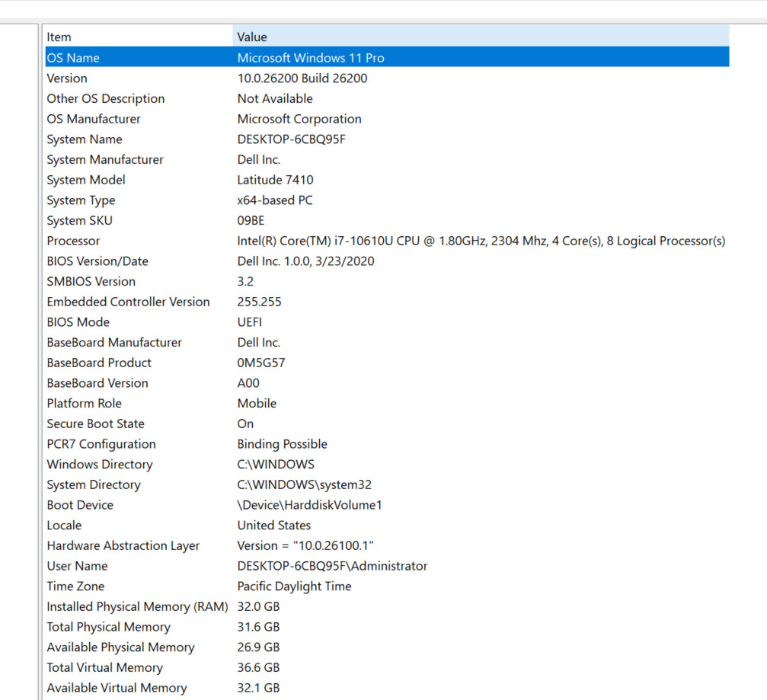Select Installed Physical Memory (RAM) row
Viewport: 767px width, 700px height.
(387, 606)
